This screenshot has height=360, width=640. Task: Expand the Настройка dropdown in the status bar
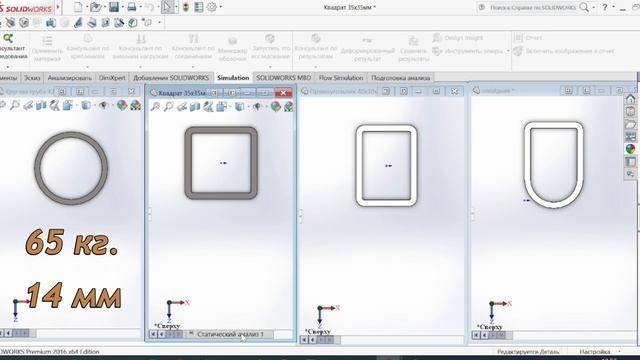click(619, 351)
